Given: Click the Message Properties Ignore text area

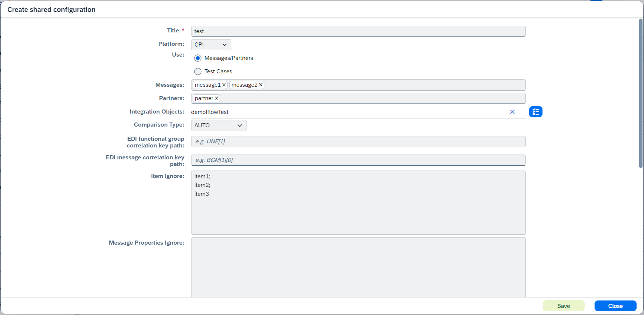Looking at the screenshot, I should pos(358,267).
